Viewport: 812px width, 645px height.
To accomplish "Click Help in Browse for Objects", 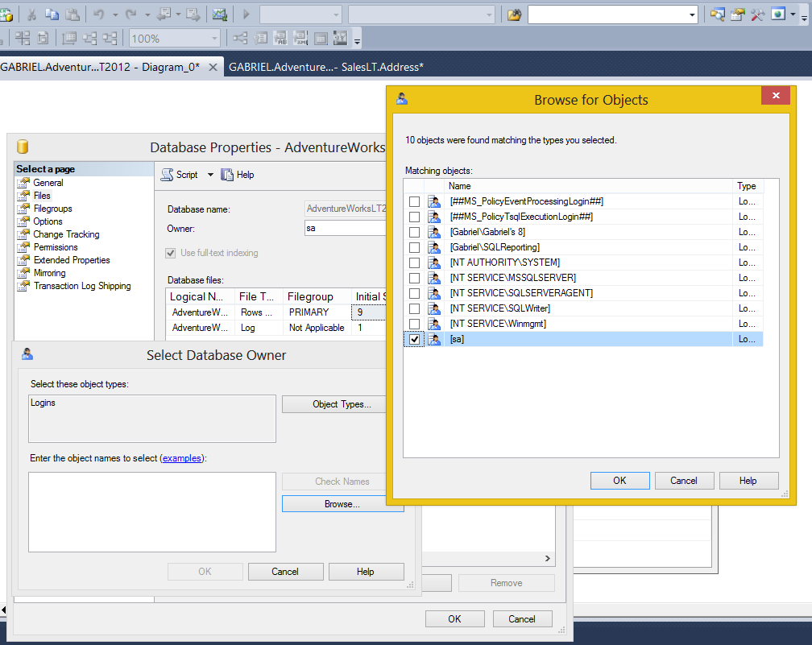I will pos(748,481).
